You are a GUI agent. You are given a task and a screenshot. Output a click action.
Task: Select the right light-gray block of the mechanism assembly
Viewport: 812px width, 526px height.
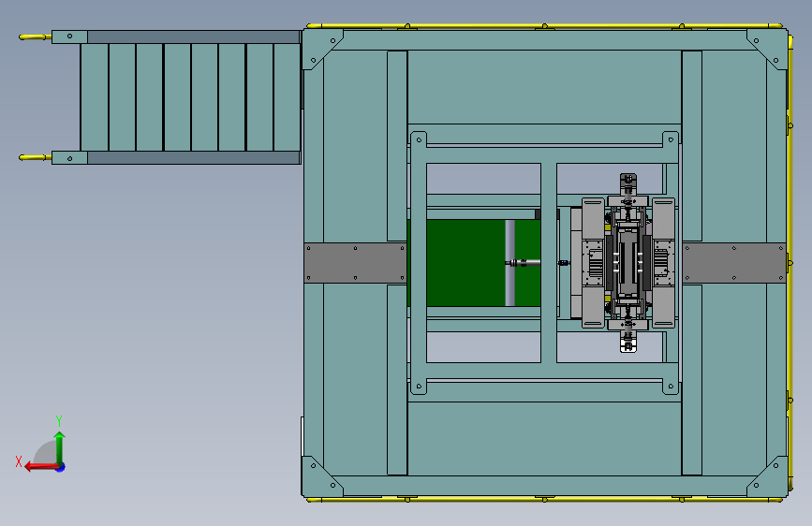pyautogui.click(x=663, y=263)
